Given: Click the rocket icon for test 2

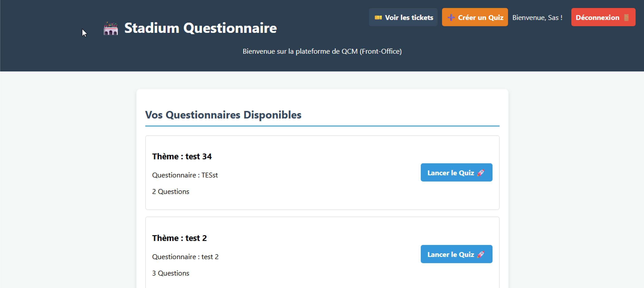Looking at the screenshot, I should click(481, 254).
